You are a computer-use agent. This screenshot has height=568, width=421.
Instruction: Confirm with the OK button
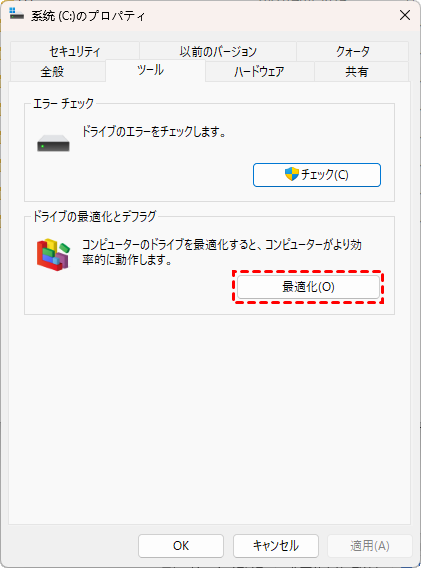tap(181, 546)
